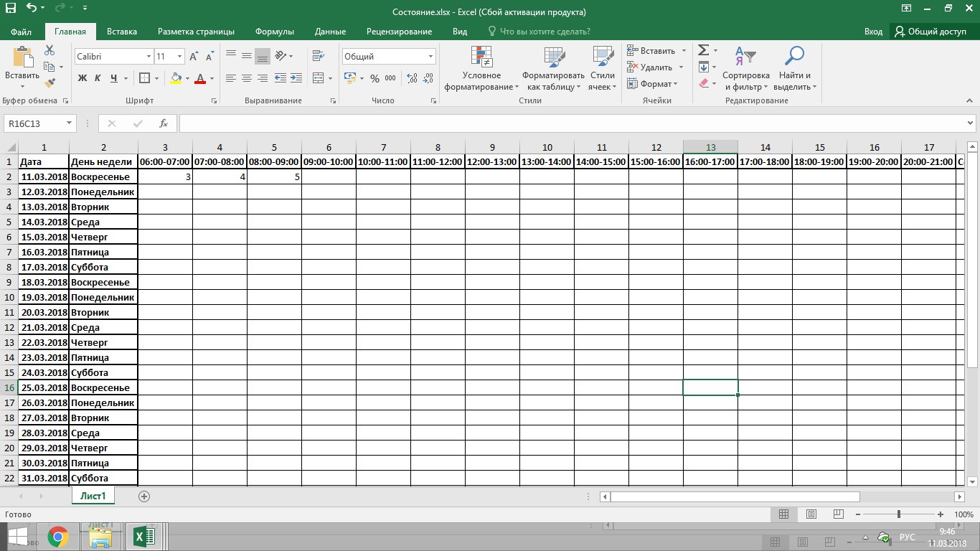Switch to the Данные tab
980x551 pixels.
[330, 32]
